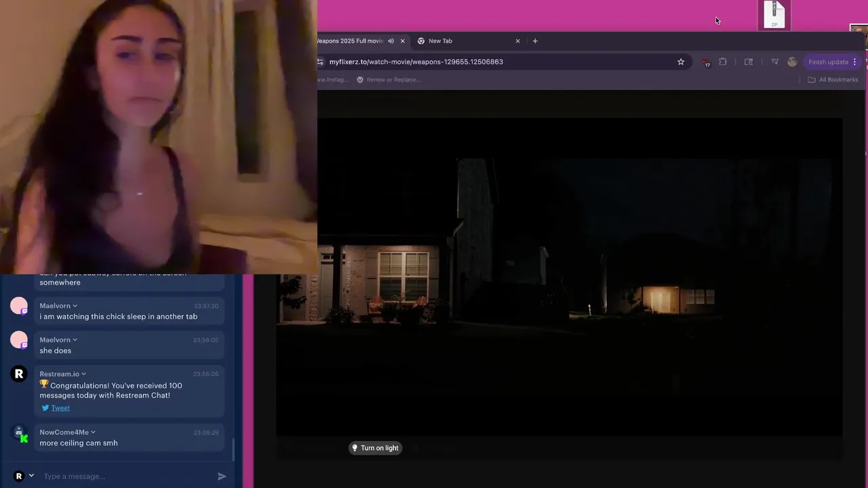The width and height of the screenshot is (868, 488).
Task: Mute the Weapons 2025 tab audio icon
Action: [391, 41]
